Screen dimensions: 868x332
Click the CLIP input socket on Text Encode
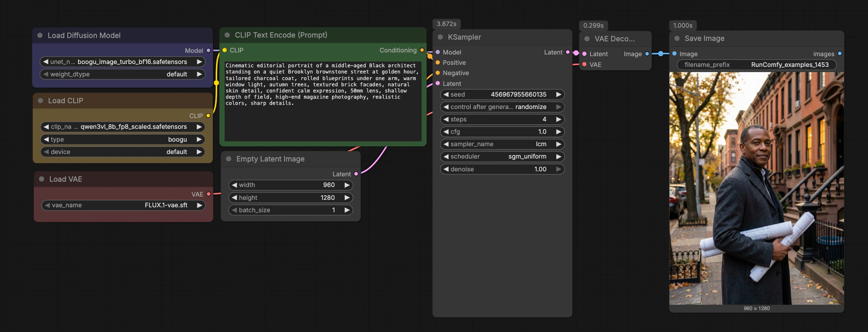pyautogui.click(x=225, y=50)
